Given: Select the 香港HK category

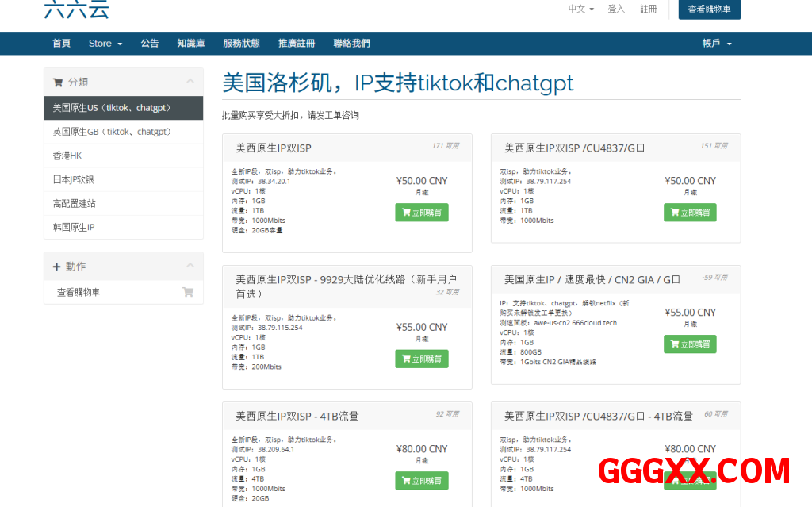Looking at the screenshot, I should pos(67,156).
